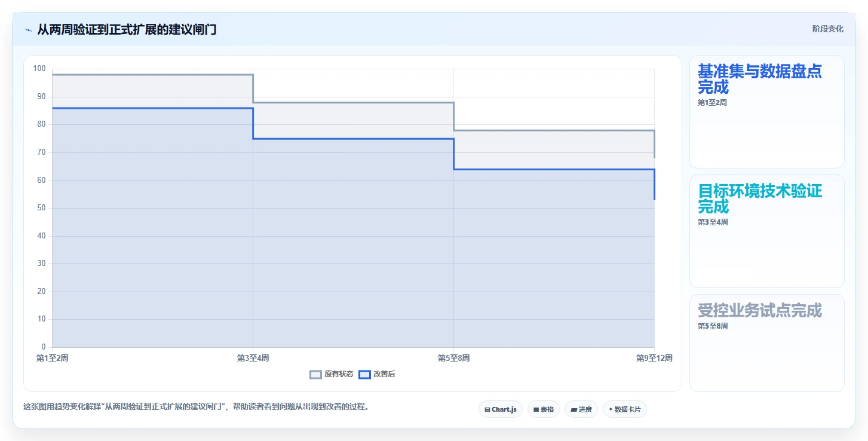Image resolution: width=868 pixels, height=441 pixels.
Task: Toggle the 改善后 legend entry
Action: (x=377, y=374)
